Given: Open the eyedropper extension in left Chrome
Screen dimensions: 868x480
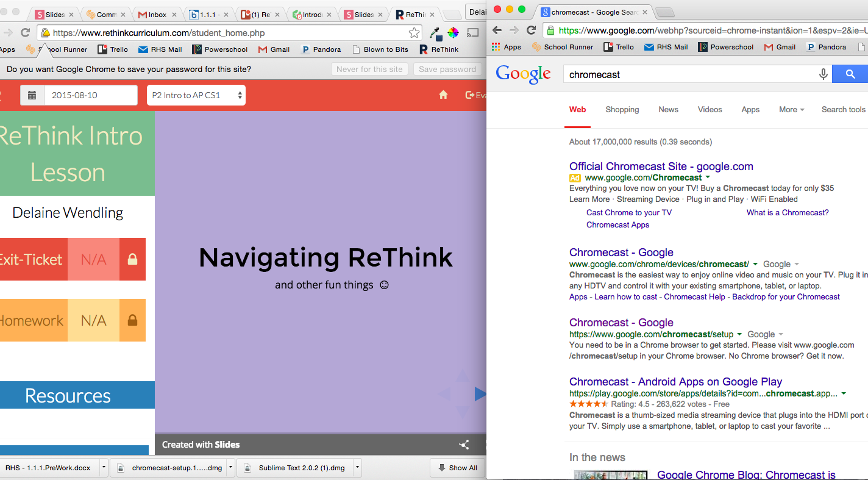Looking at the screenshot, I should (x=436, y=33).
